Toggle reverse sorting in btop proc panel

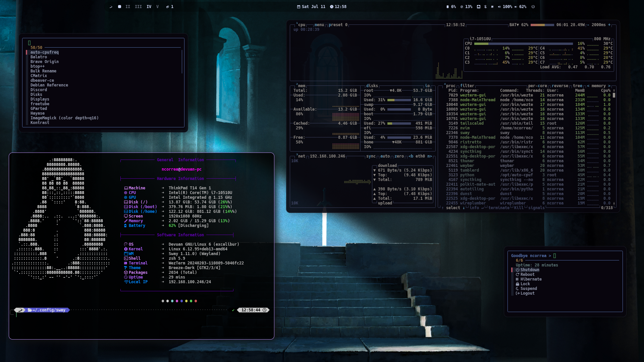tap(560, 86)
